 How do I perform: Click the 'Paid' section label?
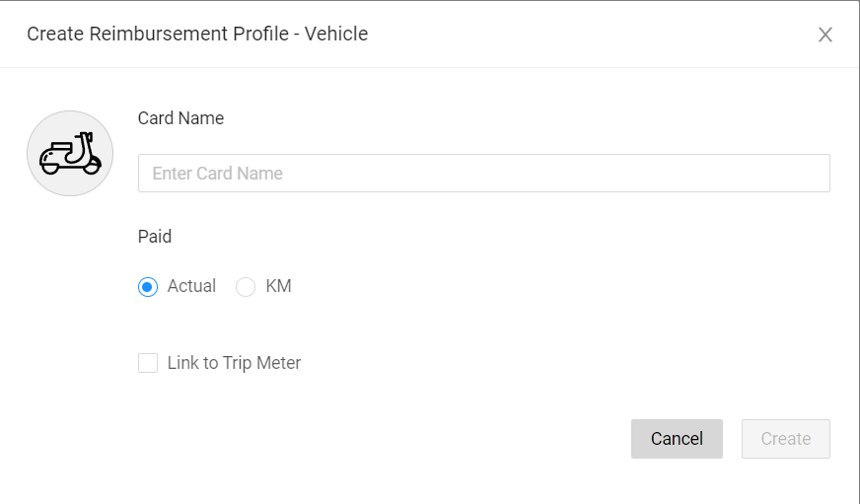[155, 237]
